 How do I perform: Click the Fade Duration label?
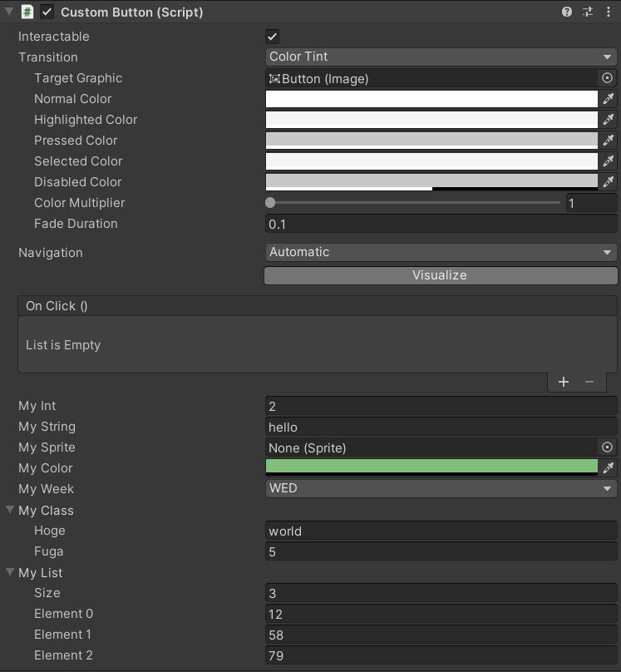76,224
